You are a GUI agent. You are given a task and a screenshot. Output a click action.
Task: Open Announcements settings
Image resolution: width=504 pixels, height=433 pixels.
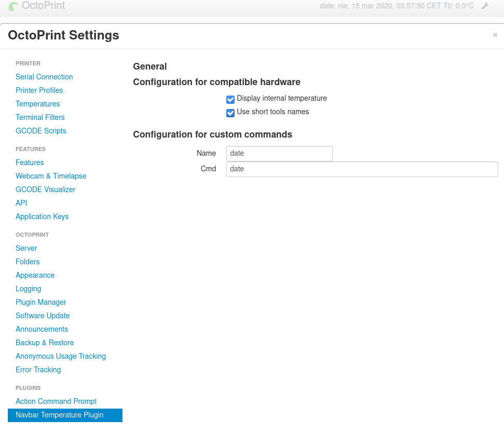coord(42,329)
